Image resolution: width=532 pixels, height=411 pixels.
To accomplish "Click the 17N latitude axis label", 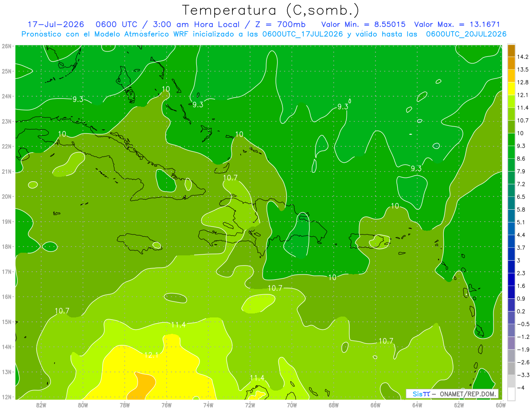I will (6, 272).
